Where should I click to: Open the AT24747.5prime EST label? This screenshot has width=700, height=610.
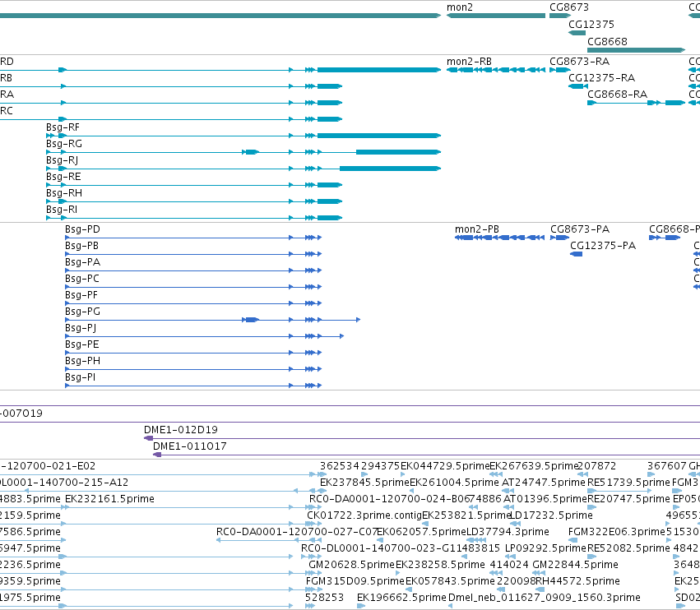point(544,483)
